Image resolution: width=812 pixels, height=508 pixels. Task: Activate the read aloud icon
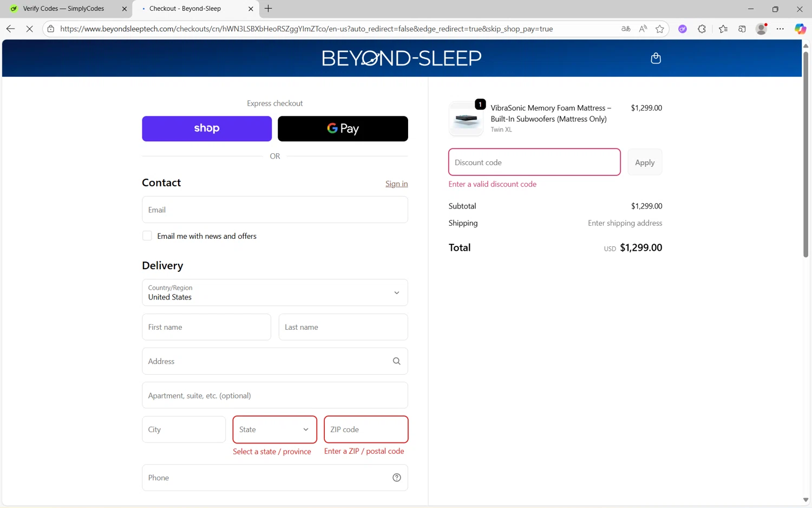point(643,29)
